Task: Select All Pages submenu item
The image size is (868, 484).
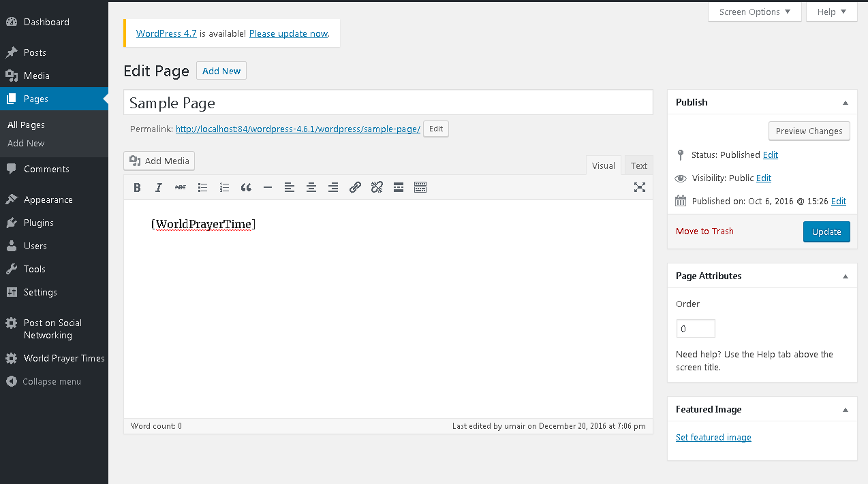Action: pyautogui.click(x=26, y=125)
